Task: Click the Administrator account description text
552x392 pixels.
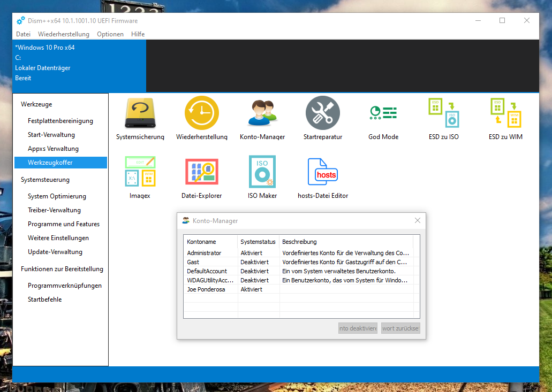Action: [x=345, y=253]
